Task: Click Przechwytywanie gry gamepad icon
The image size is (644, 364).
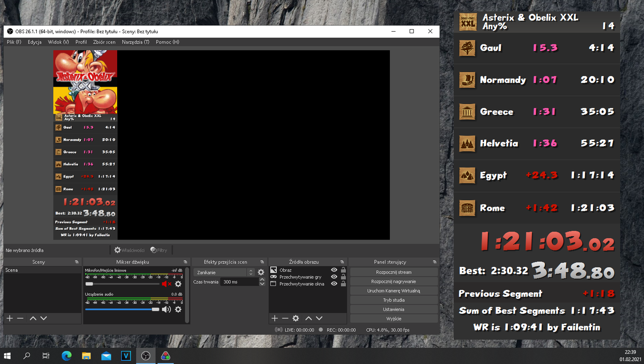Action: [274, 277]
